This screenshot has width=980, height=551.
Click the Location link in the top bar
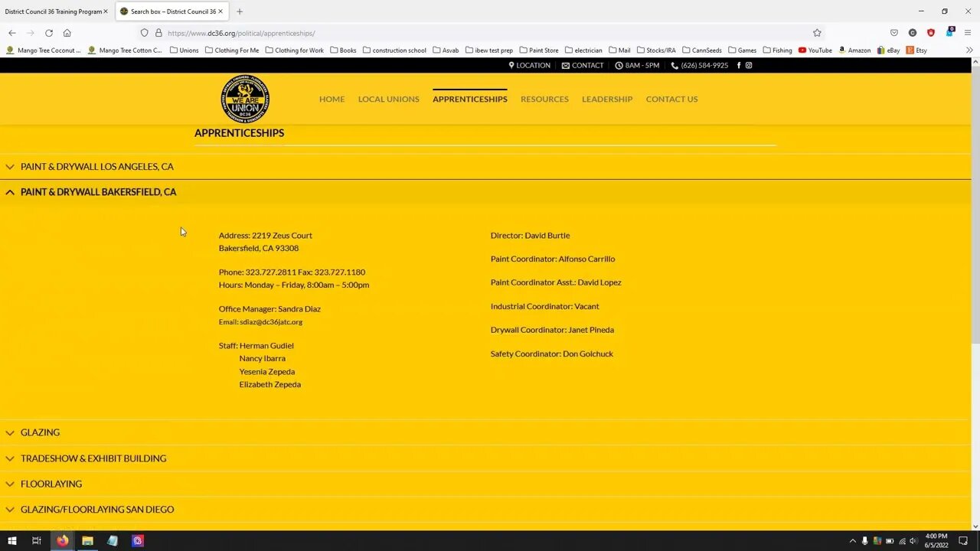tap(529, 66)
